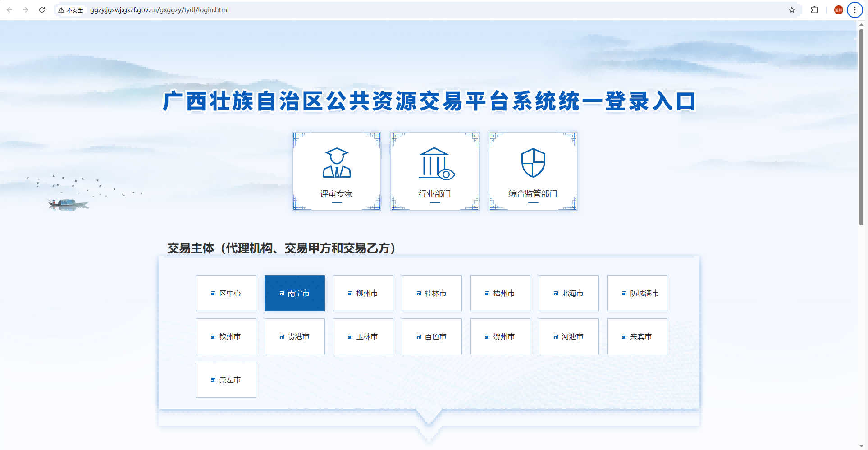This screenshot has height=450, width=868.
Task: Select the 行业部门 (Industry Department) login icon
Action: (434, 171)
